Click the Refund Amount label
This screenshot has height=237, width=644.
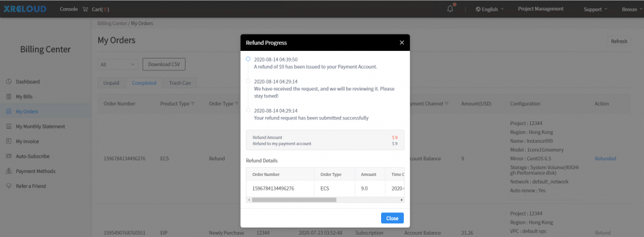point(267,137)
